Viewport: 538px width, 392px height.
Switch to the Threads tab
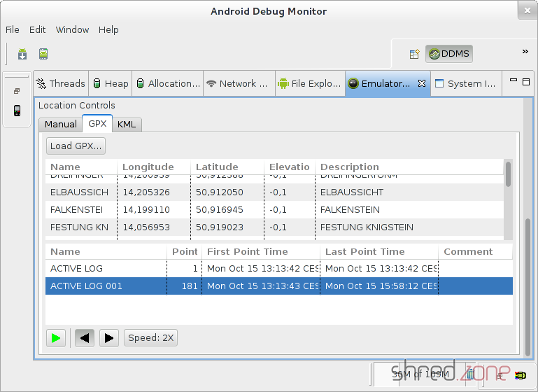(x=60, y=83)
